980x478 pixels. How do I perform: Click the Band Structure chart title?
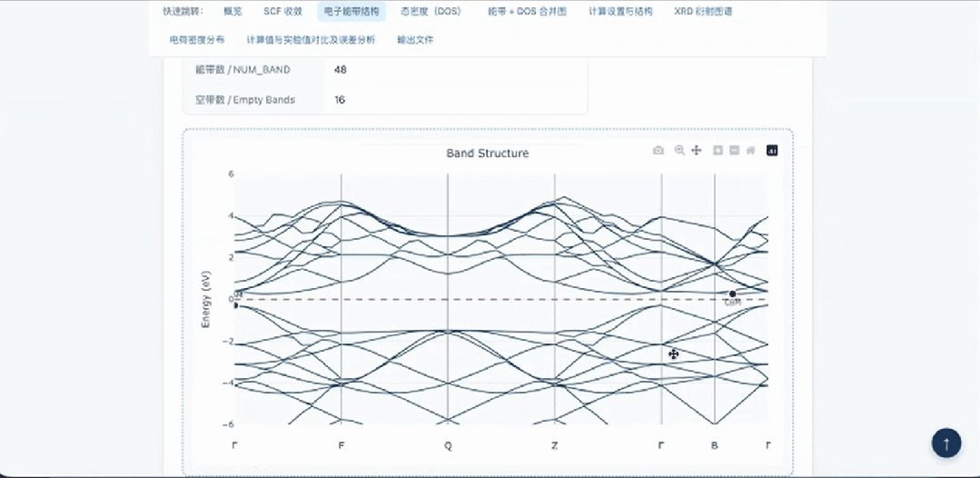point(488,154)
